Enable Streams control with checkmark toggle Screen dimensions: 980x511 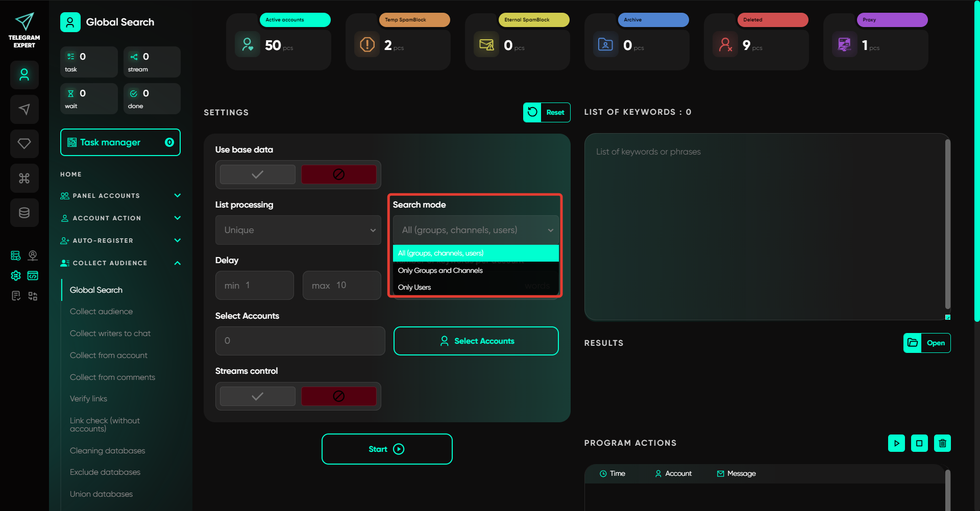coord(257,396)
